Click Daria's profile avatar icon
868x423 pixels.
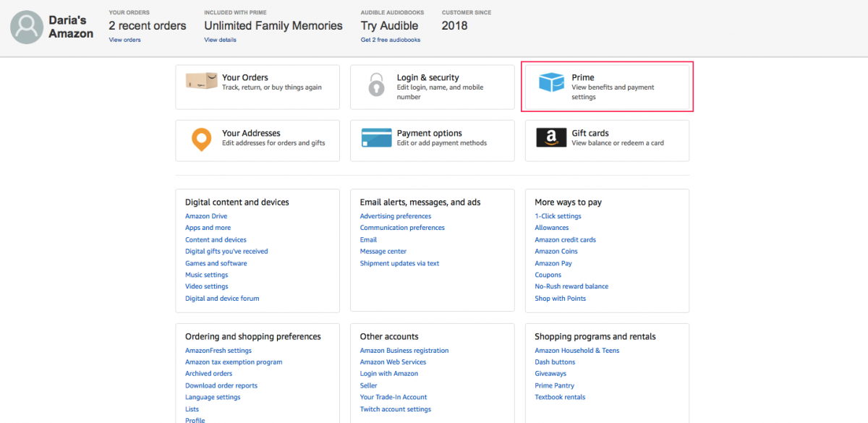27,27
